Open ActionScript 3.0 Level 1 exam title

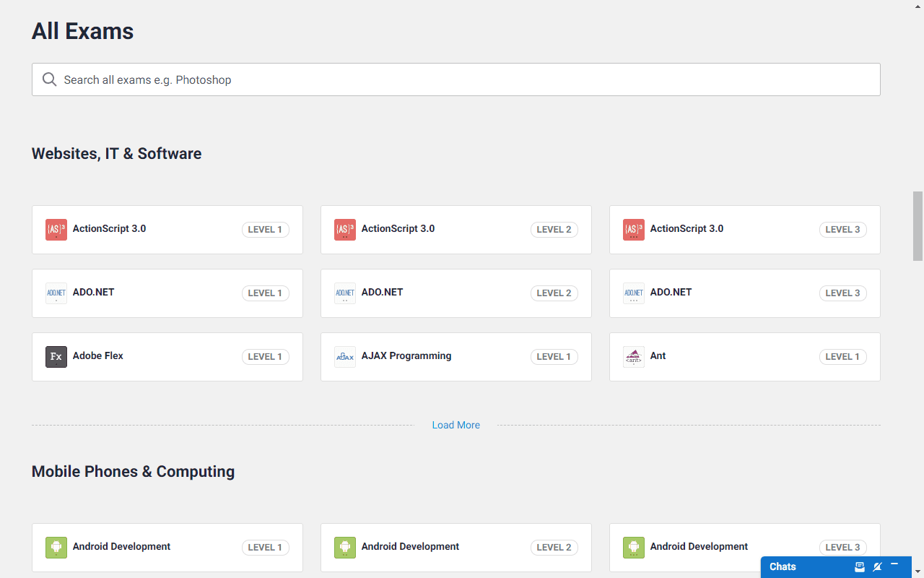click(109, 228)
